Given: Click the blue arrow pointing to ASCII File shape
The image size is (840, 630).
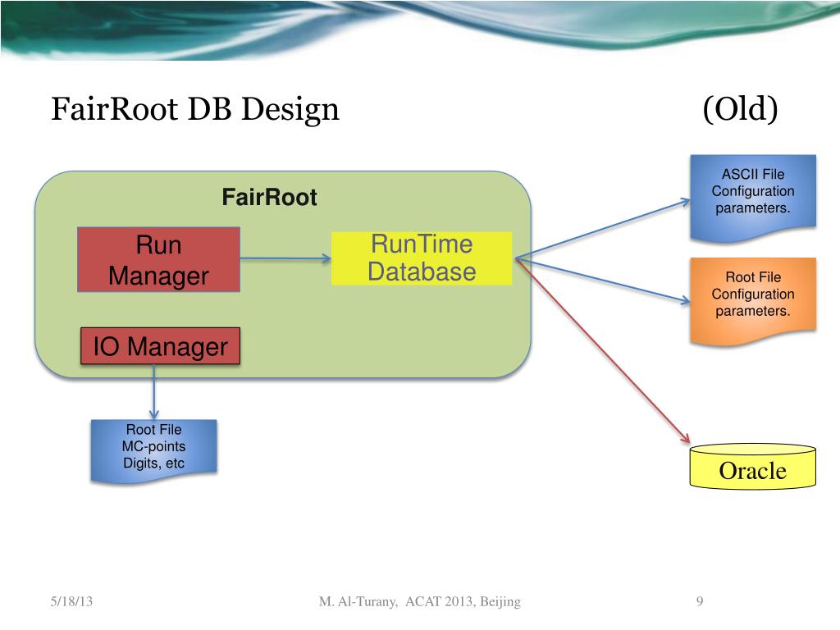Looking at the screenshot, I should 603,230.
